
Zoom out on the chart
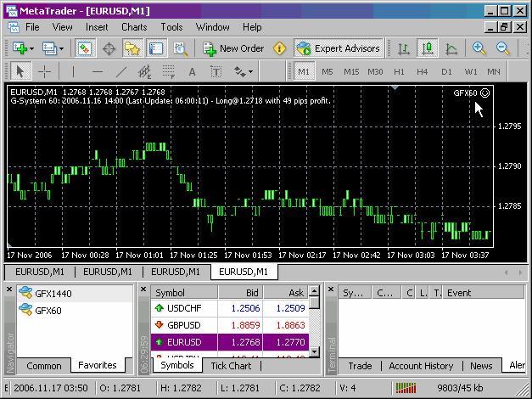(x=502, y=48)
